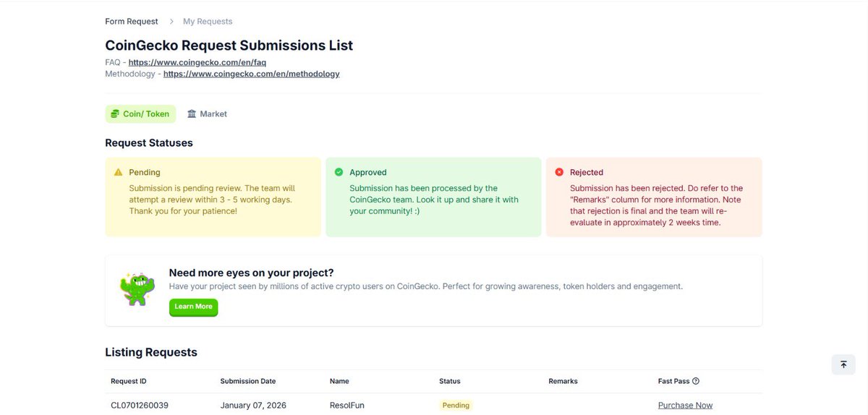Click the bank building icon beside Market
This screenshot has width=868, height=415.
pos(192,114)
